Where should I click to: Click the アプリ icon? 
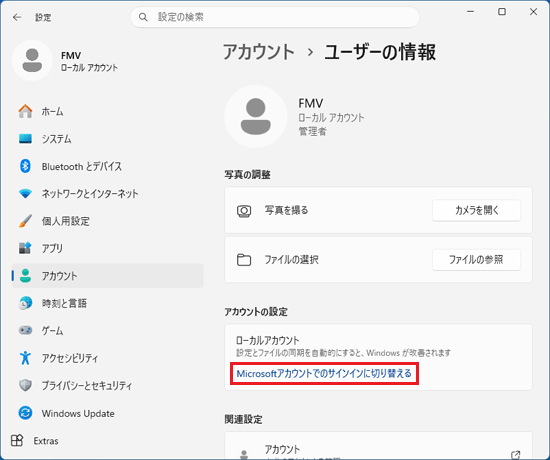25,248
